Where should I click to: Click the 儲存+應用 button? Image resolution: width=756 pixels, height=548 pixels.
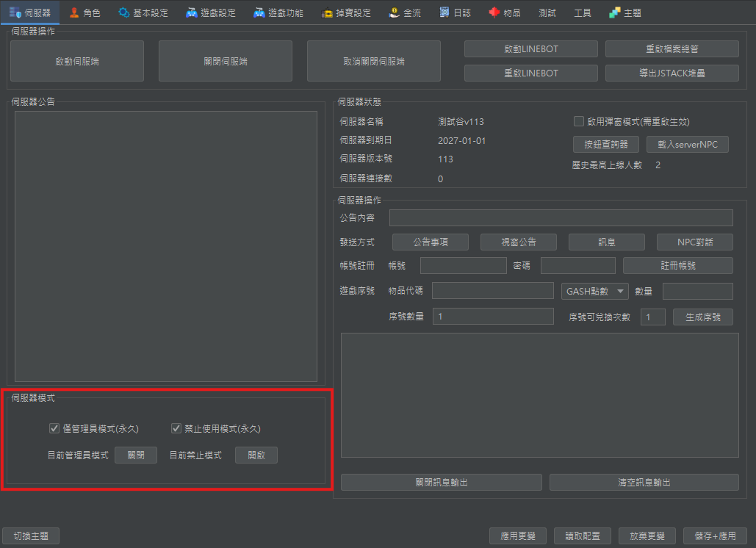[x=715, y=536]
